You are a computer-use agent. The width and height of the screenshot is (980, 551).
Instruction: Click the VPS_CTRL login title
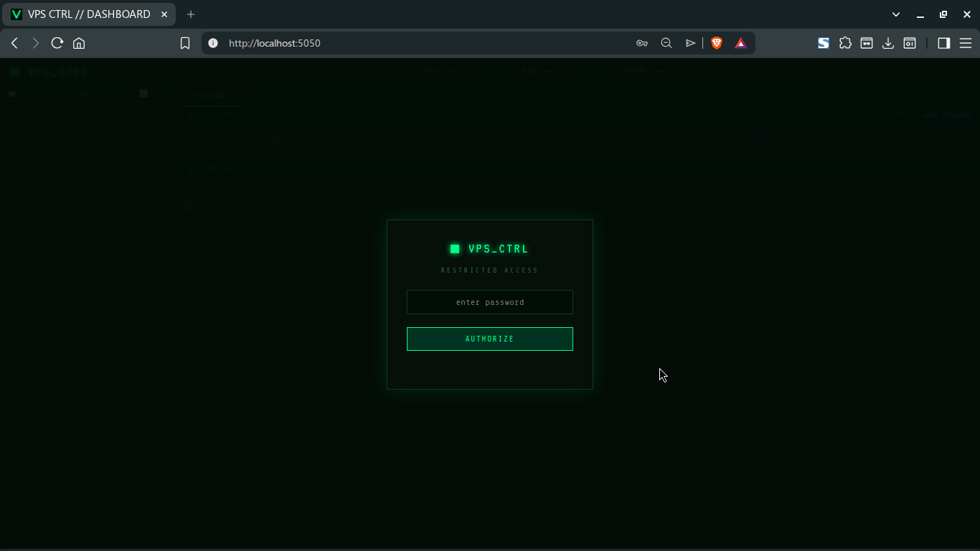[499, 249]
